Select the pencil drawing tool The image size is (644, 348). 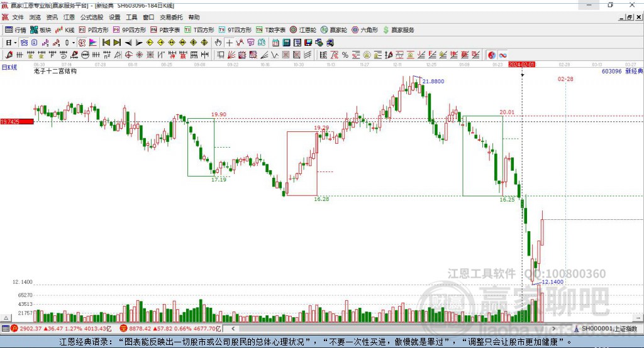[9, 55]
